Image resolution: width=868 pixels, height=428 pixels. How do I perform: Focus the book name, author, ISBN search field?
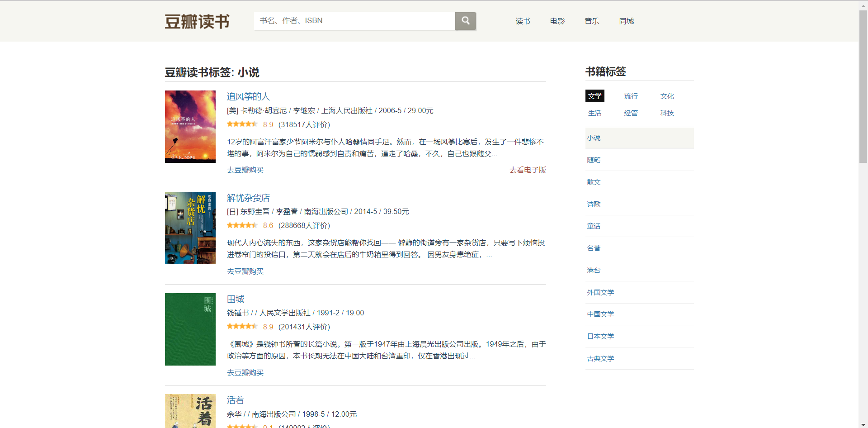354,21
